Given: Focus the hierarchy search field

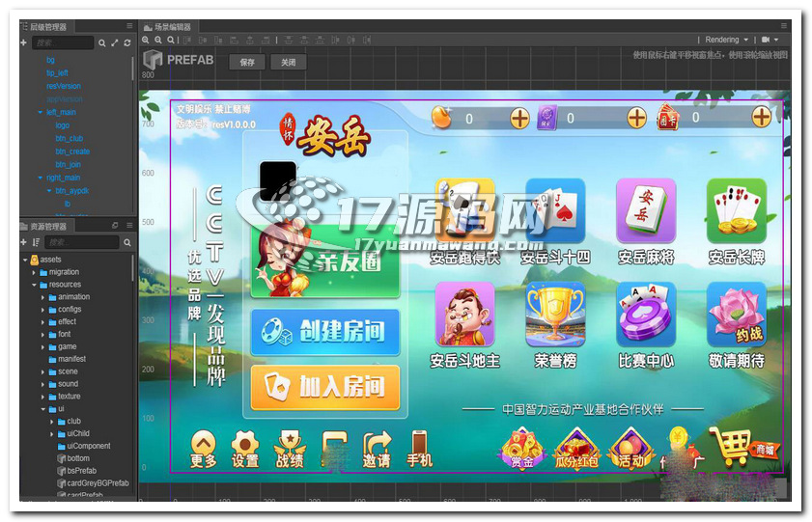Looking at the screenshot, I should 63,43.
